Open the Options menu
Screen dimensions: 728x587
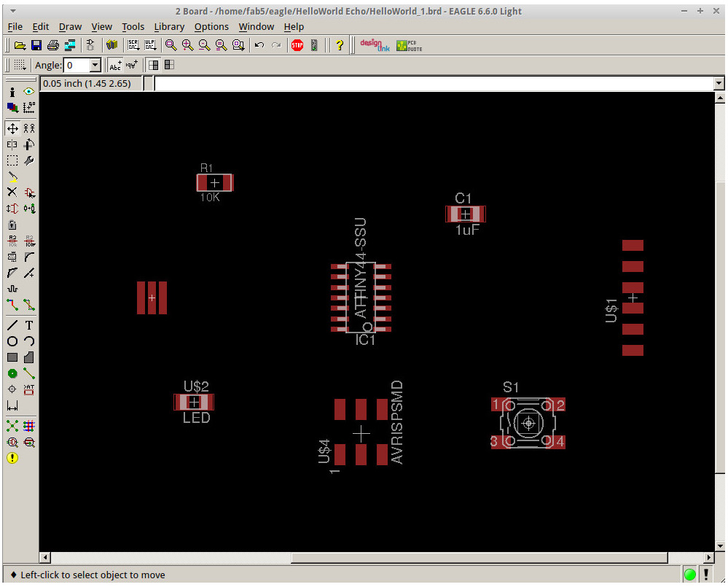coord(211,26)
